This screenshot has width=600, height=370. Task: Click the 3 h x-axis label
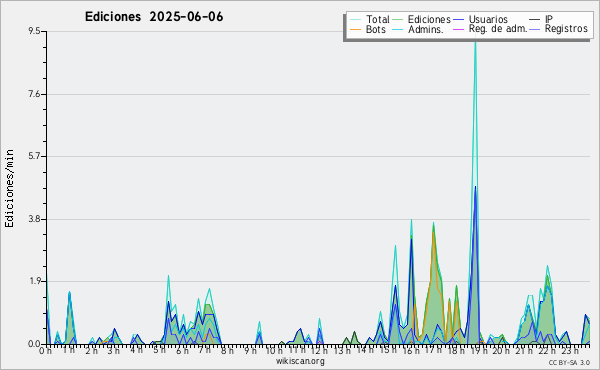114,350
